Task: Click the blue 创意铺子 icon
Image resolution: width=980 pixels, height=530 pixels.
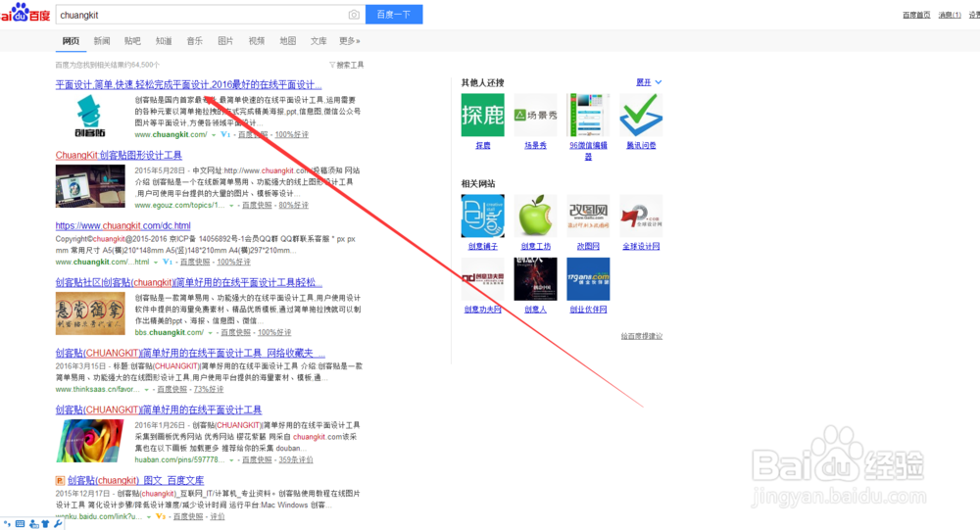Action: [x=482, y=216]
